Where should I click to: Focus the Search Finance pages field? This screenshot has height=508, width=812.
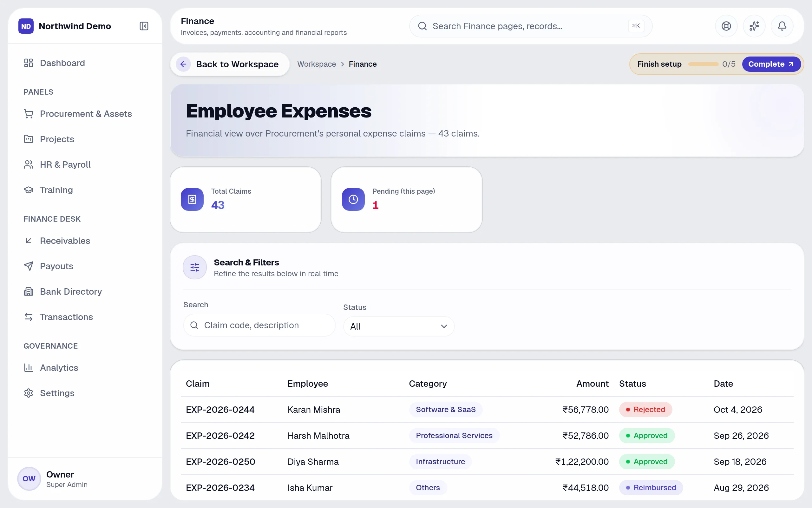530,26
